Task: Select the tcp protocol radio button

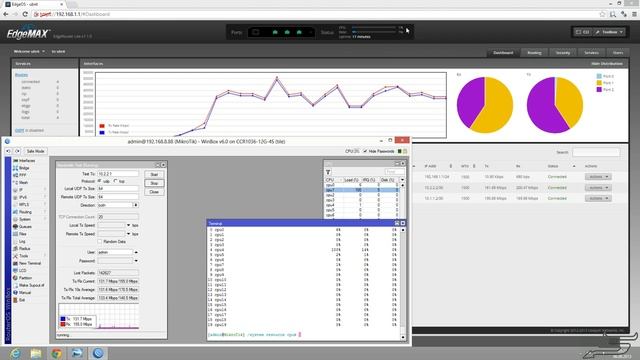Action: click(x=116, y=181)
